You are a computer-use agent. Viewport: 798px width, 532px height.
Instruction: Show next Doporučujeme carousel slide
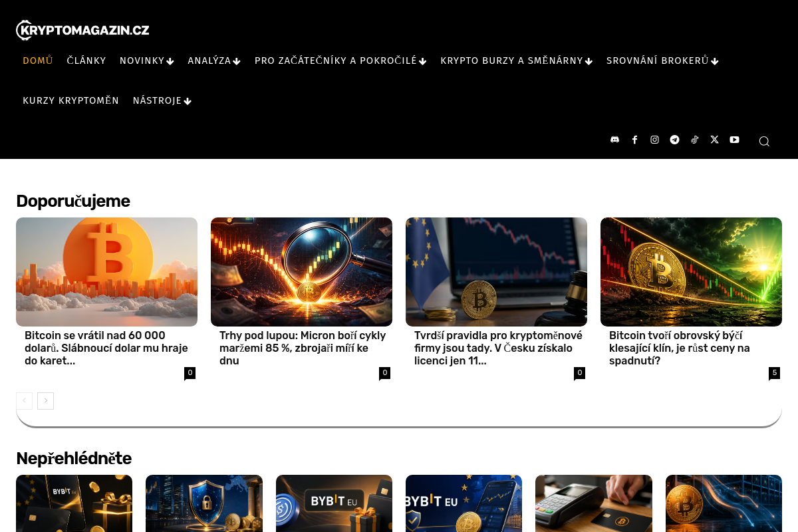[x=45, y=401]
